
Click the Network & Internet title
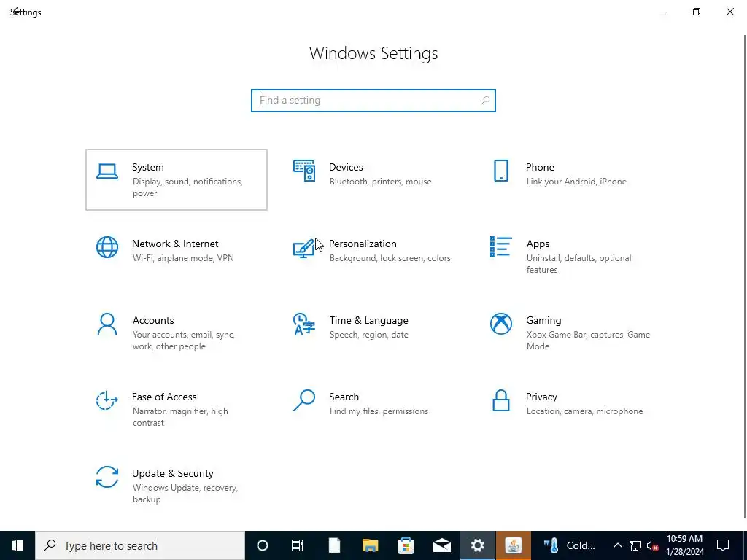pos(175,244)
